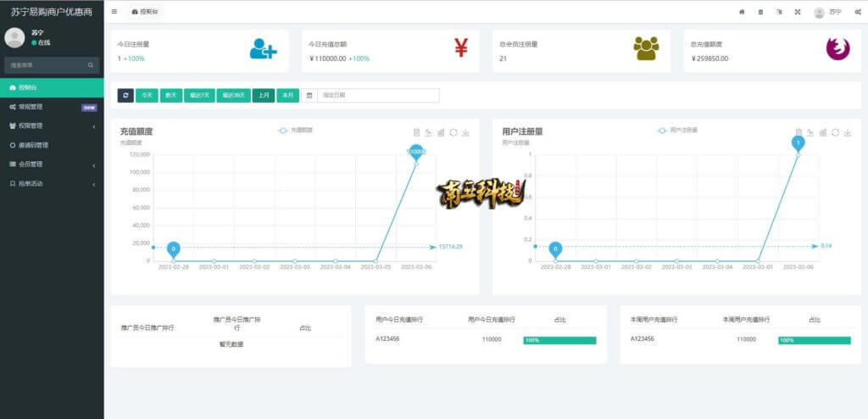Switch 用户注册量 chart to bar type
The width and height of the screenshot is (868, 419).
coord(823,132)
